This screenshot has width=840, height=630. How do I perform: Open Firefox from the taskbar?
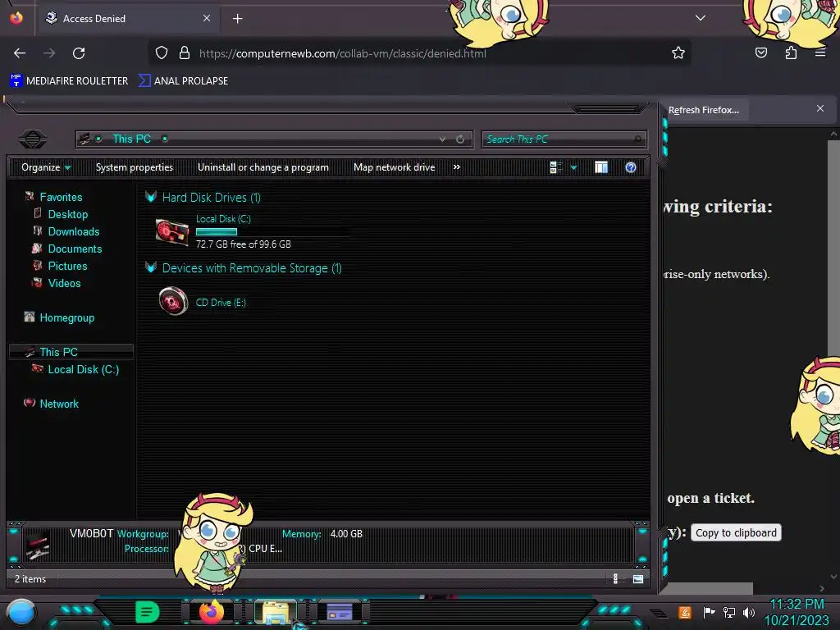(x=211, y=612)
